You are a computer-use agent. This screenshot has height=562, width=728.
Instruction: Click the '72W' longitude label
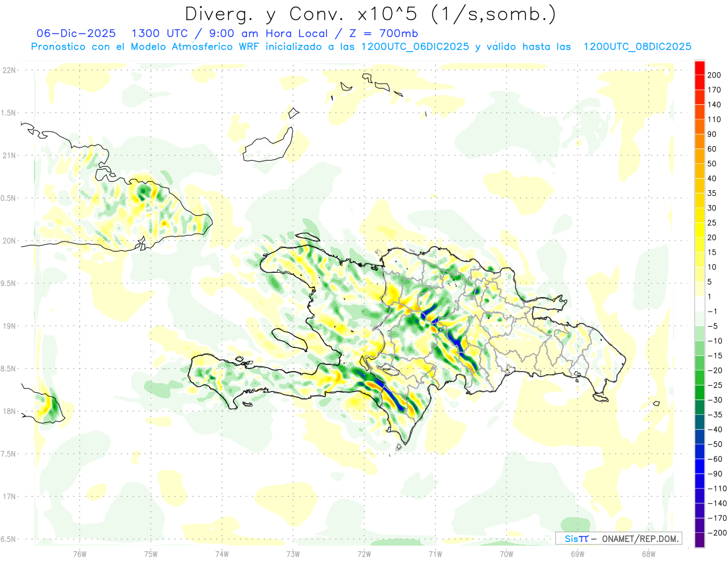[364, 554]
